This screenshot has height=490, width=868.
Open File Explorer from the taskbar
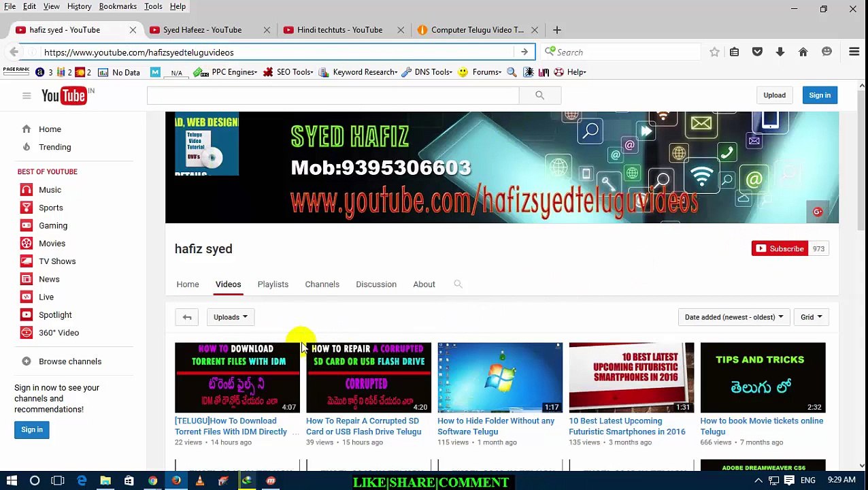(105, 481)
